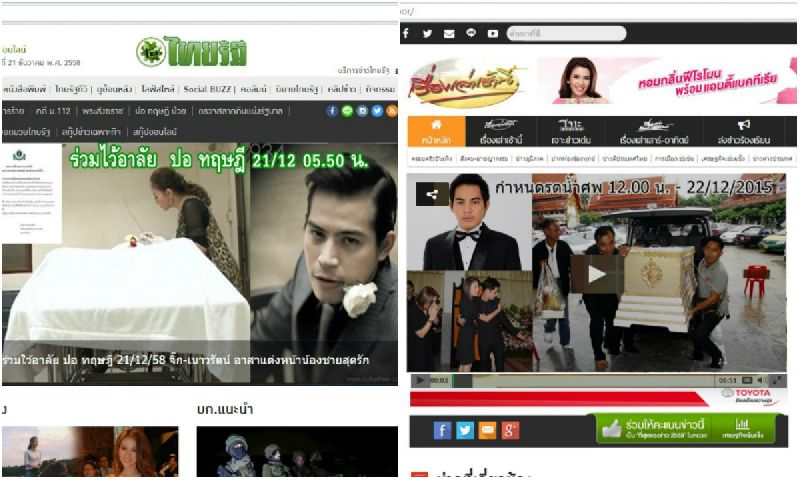Click the สกู๊ปออนไลน์ link
Image resolution: width=800 pixels, height=480 pixels.
(155, 132)
